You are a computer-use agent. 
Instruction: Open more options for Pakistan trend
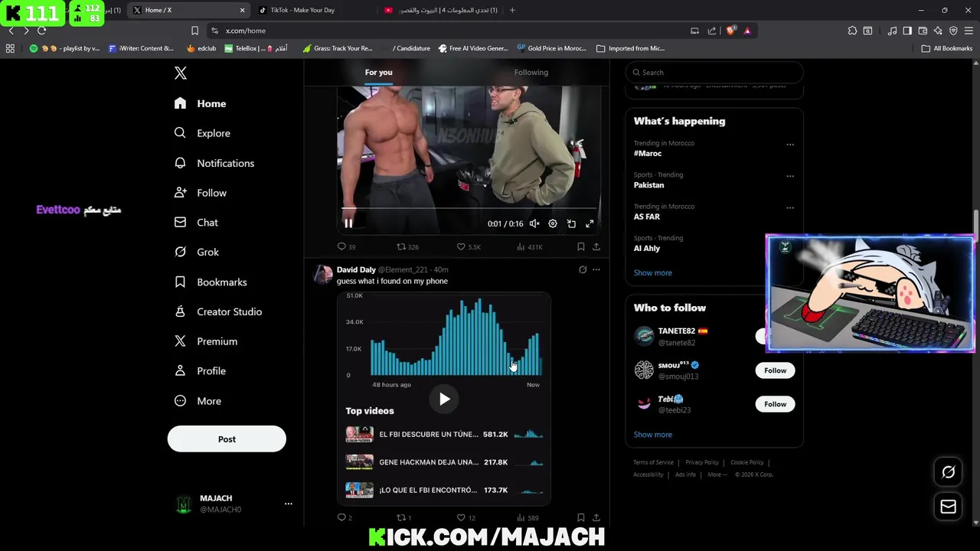coord(790,176)
